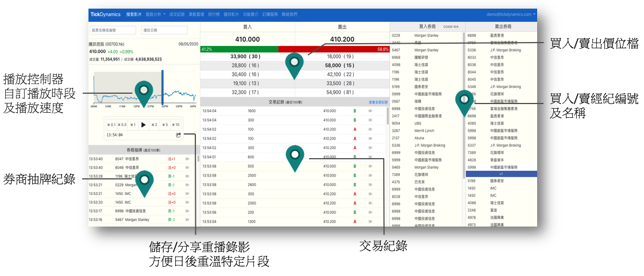Click camera icon in 13:53:58 2600 trade row
This screenshot has height=276, width=644.
[x=371, y=185]
